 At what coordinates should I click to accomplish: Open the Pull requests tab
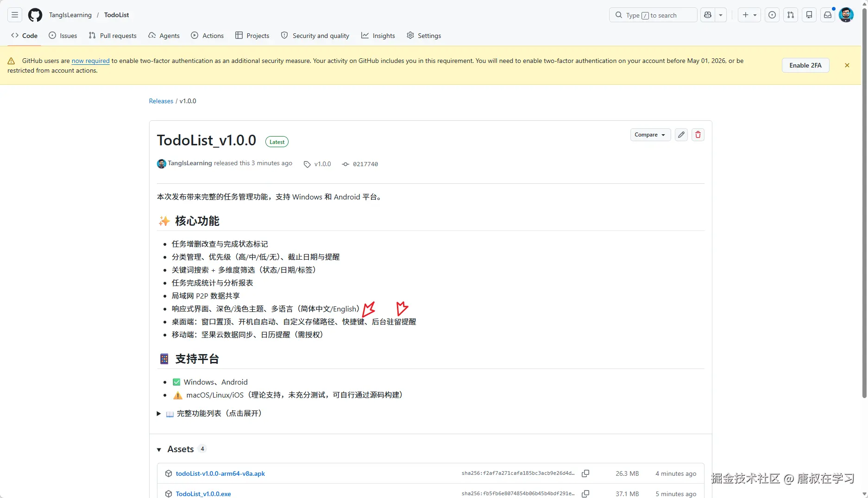point(113,36)
